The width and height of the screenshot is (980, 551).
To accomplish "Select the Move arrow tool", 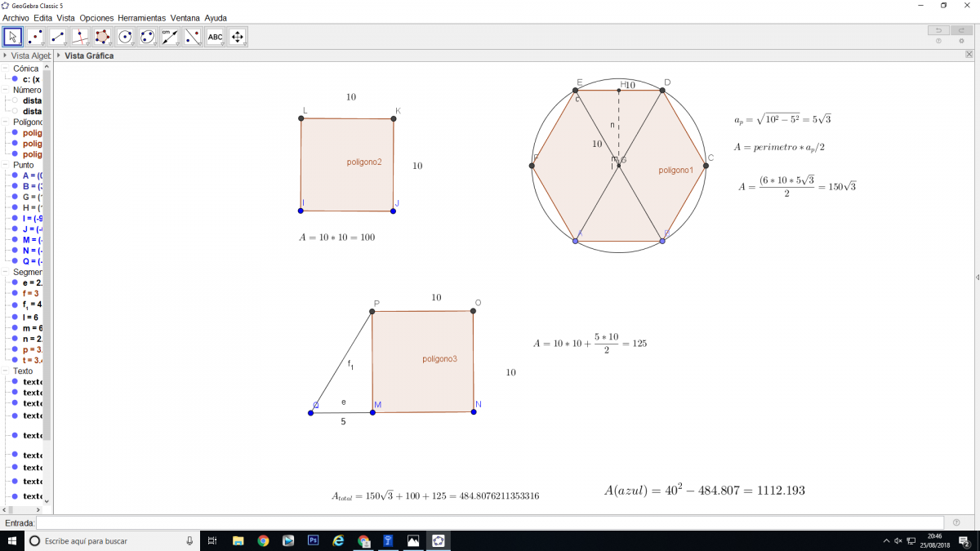I will coord(13,37).
